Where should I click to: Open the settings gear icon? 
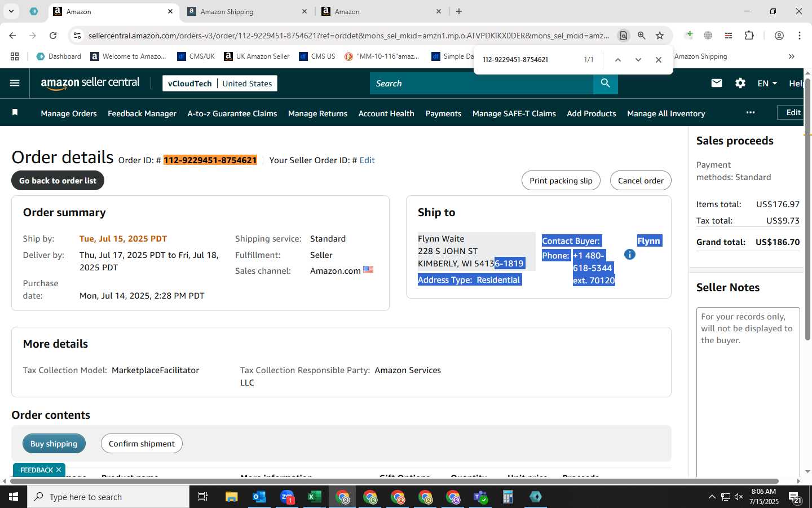pos(740,83)
